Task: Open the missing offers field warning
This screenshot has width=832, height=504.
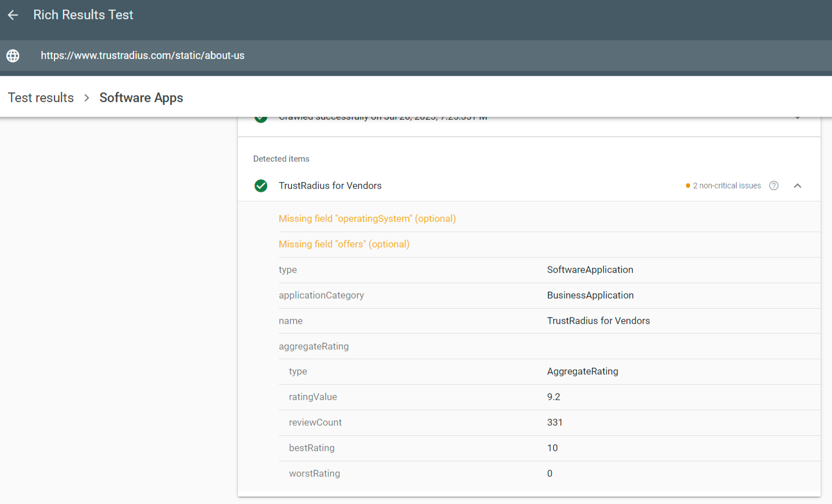Action: [x=344, y=244]
